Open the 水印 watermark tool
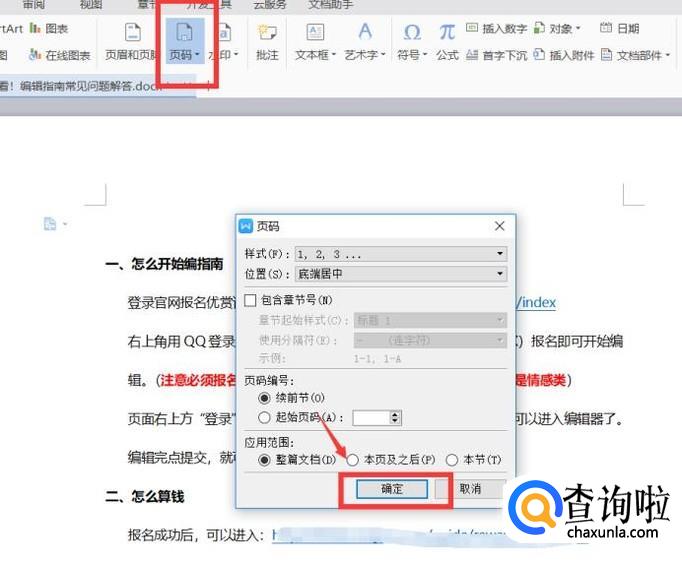 point(224,42)
